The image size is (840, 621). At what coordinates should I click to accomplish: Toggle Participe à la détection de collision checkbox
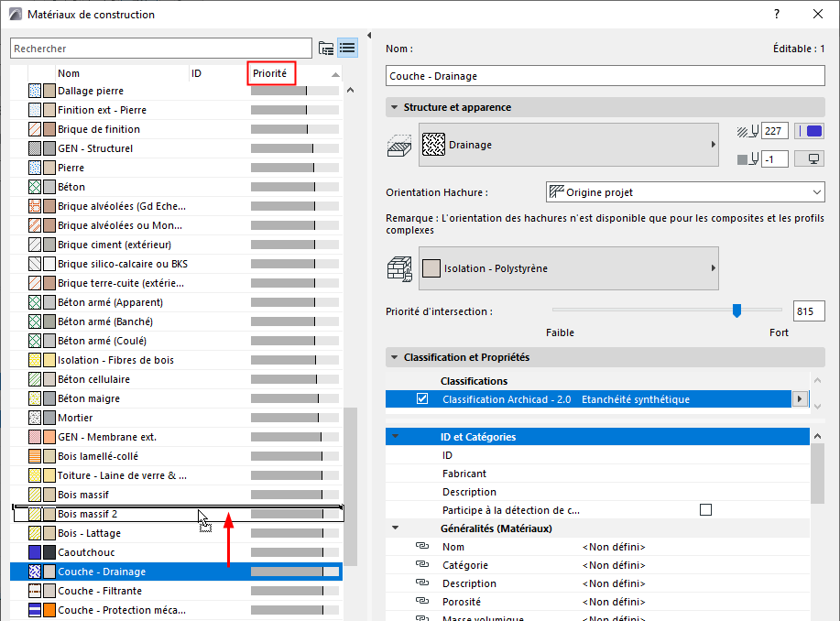point(705,509)
